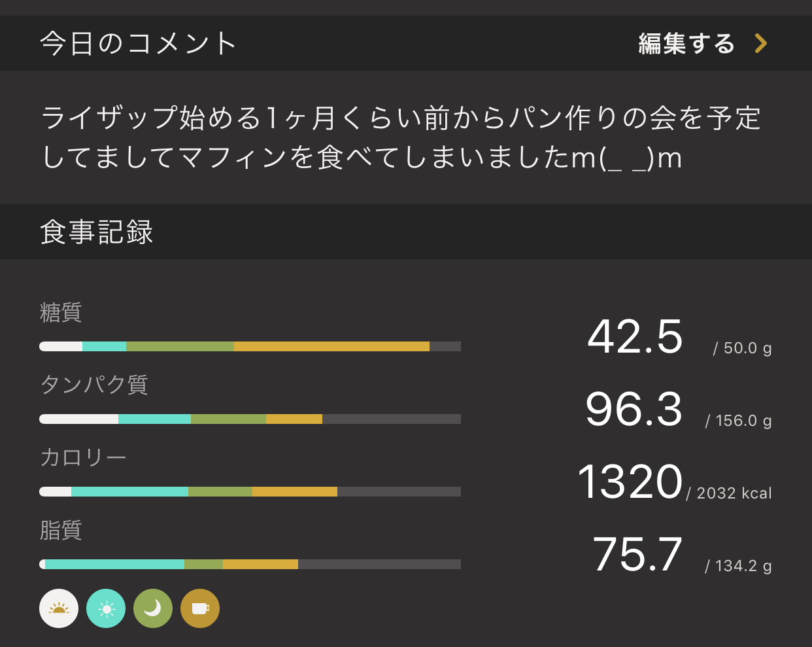This screenshot has width=812, height=647.
Task: Click the 42.5 sugar value
Action: click(x=635, y=337)
